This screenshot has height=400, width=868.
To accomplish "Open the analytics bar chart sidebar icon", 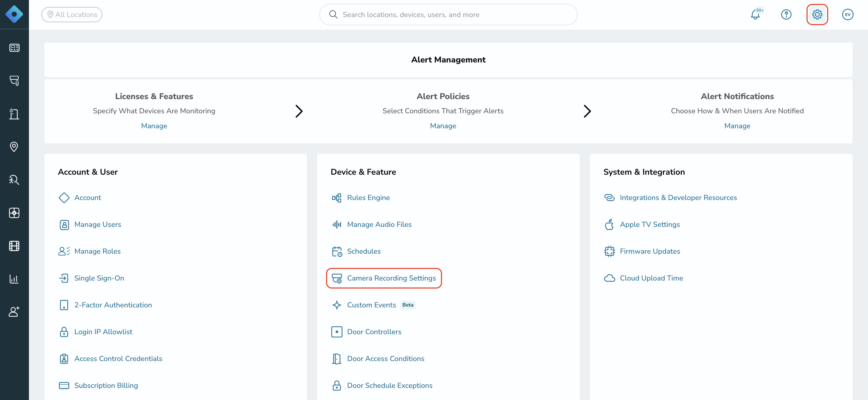I will click(x=14, y=279).
